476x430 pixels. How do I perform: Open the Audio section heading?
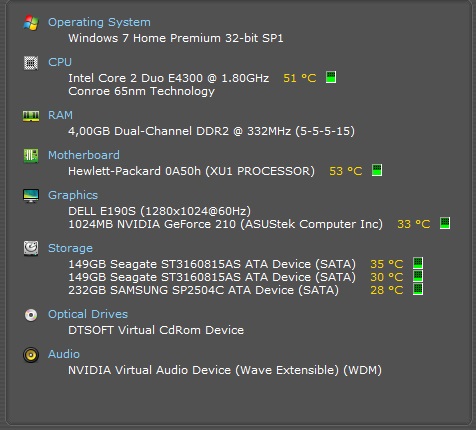pos(64,354)
